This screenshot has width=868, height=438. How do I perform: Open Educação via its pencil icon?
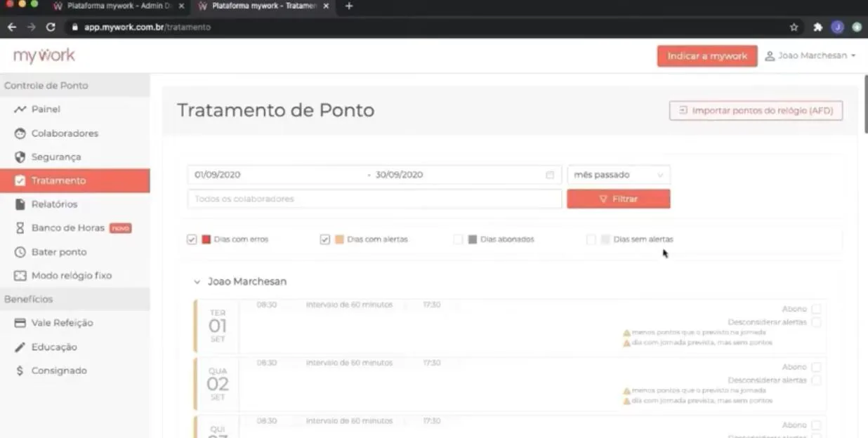tap(20, 347)
